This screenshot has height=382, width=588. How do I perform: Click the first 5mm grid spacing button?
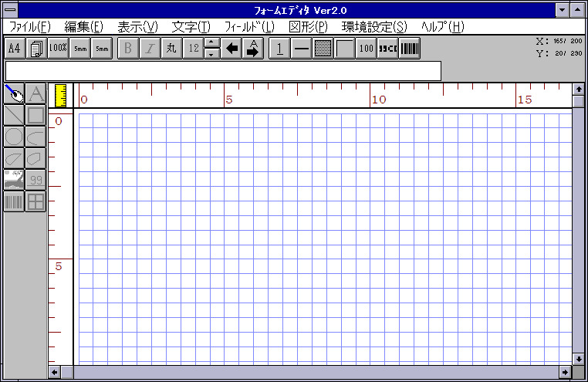click(80, 48)
